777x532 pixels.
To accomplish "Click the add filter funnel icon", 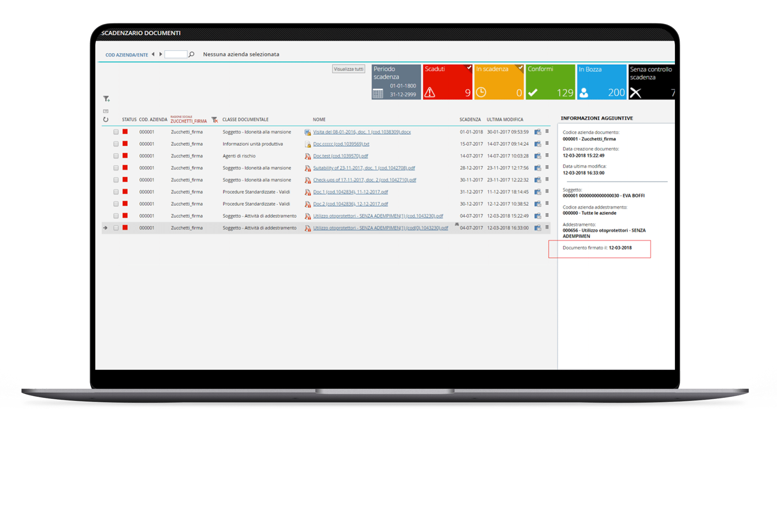I will pyautogui.click(x=106, y=99).
